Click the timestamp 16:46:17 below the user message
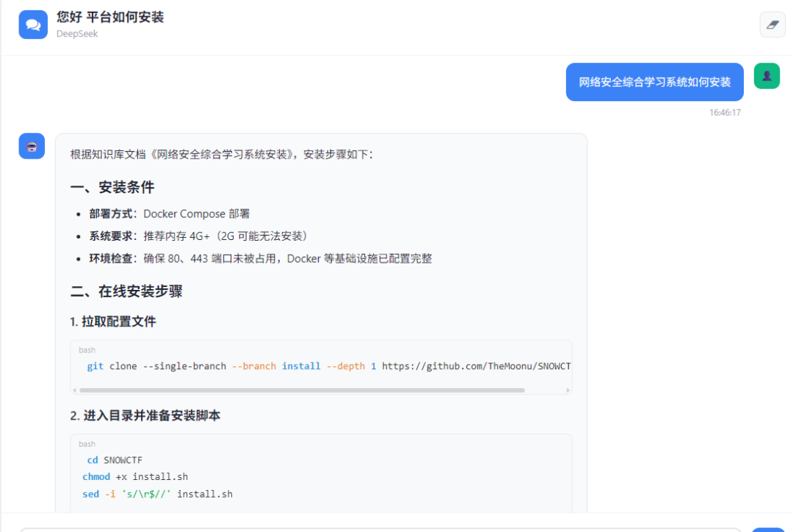Image resolution: width=793 pixels, height=532 pixels. (725, 112)
